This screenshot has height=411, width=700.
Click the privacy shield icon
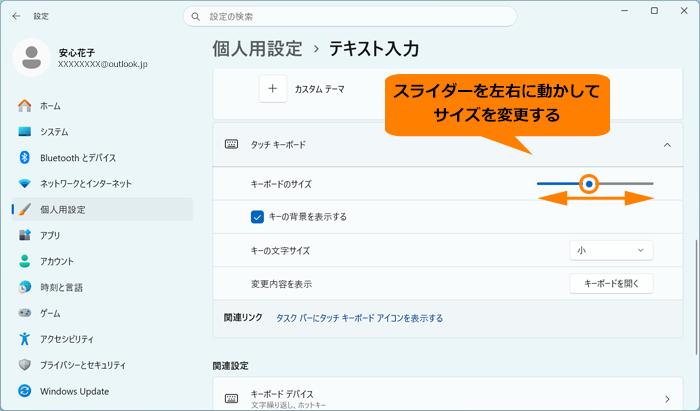point(25,365)
